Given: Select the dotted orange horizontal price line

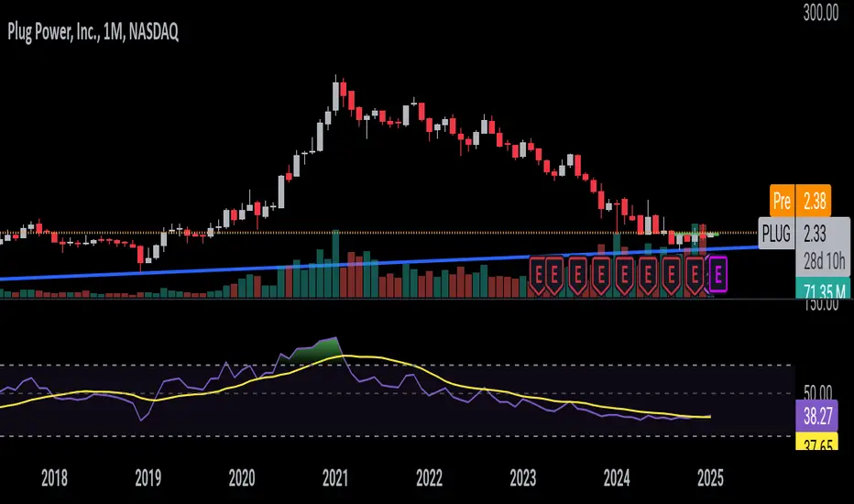Looking at the screenshot, I should point(378,233).
